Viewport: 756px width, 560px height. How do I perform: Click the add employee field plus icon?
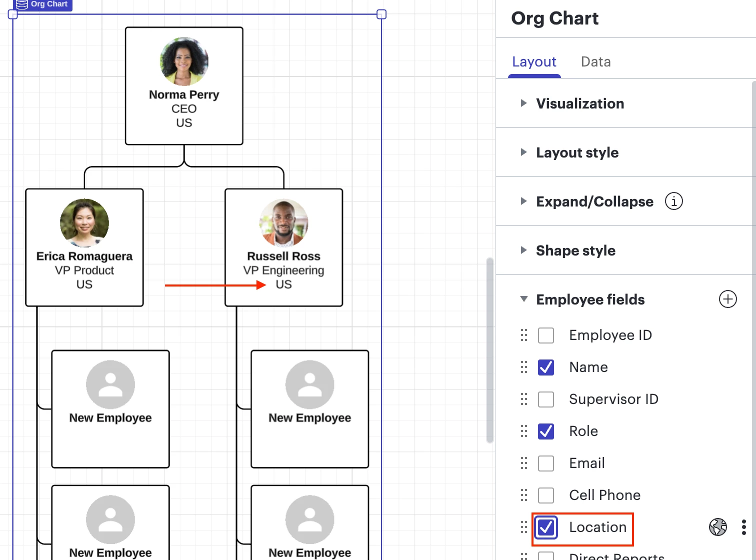727,299
